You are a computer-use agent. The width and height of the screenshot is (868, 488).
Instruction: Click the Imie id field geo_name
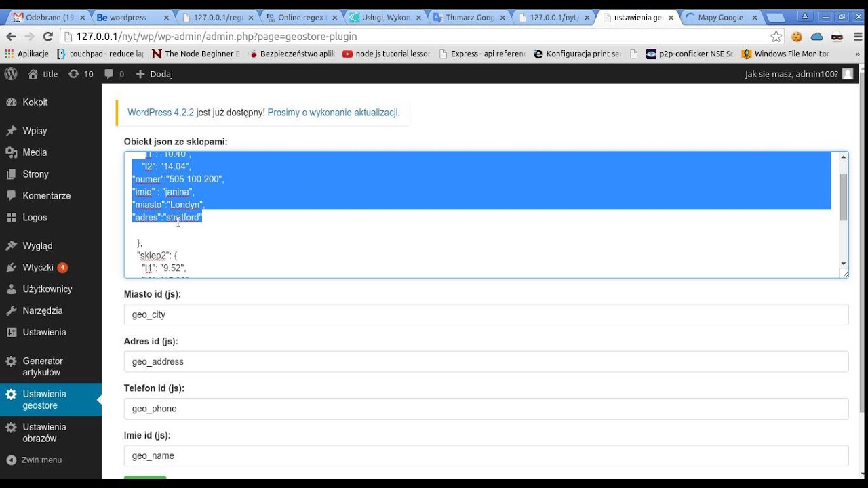pyautogui.click(x=486, y=455)
